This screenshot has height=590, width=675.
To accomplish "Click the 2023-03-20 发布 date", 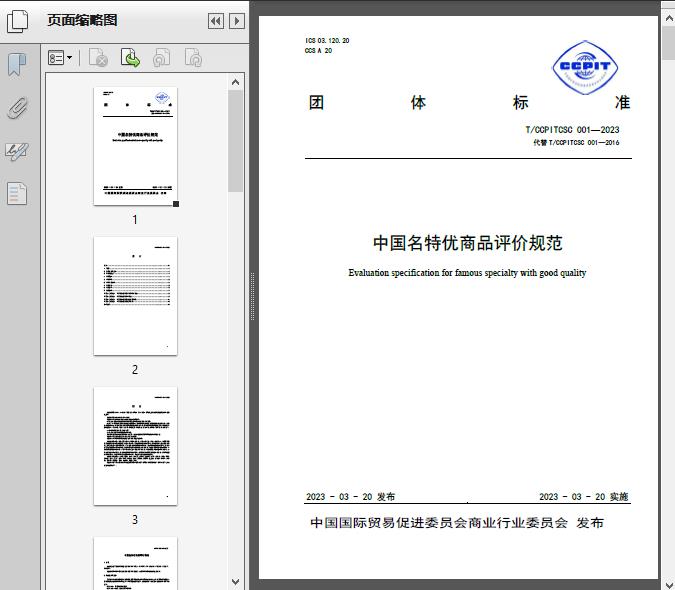I will point(350,497).
